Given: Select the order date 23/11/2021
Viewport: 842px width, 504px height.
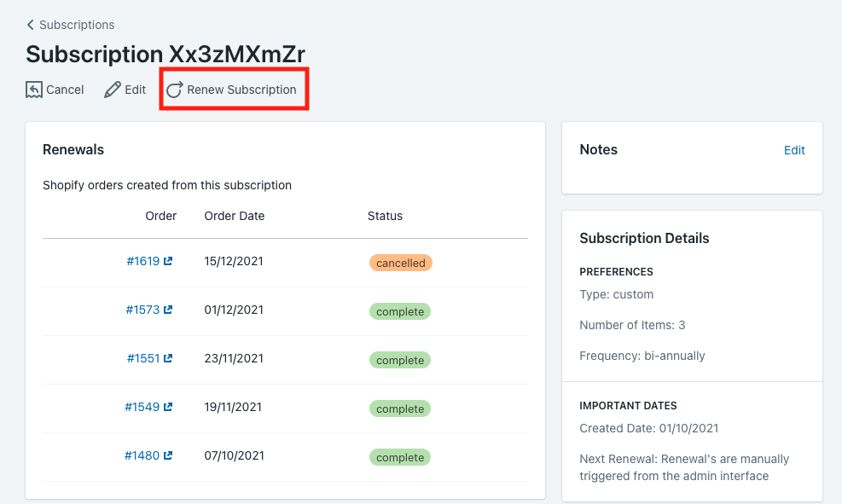Looking at the screenshot, I should pyautogui.click(x=234, y=358).
